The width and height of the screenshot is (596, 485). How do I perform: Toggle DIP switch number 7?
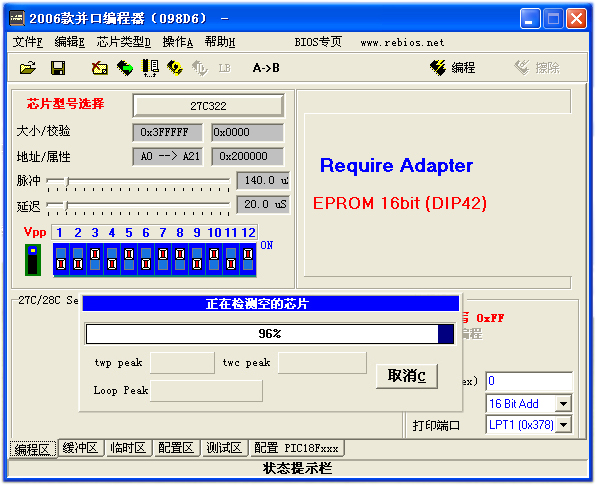[163, 259]
